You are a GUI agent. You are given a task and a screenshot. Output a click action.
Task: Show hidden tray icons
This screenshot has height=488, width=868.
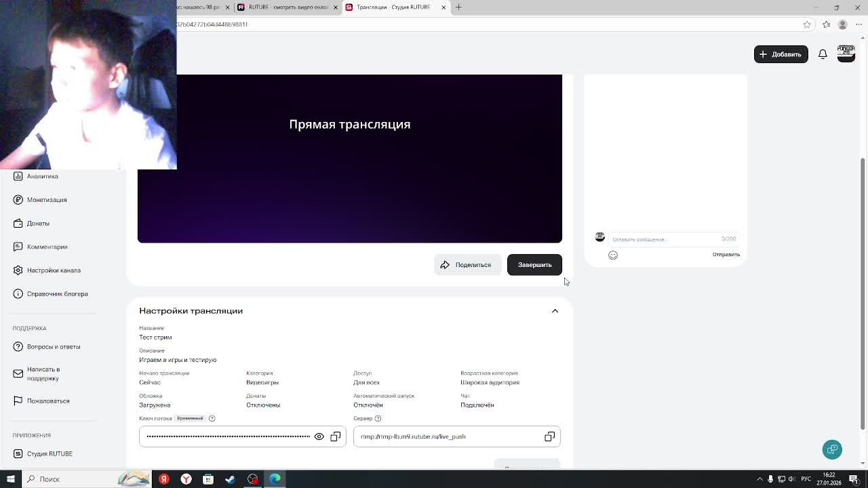click(759, 479)
